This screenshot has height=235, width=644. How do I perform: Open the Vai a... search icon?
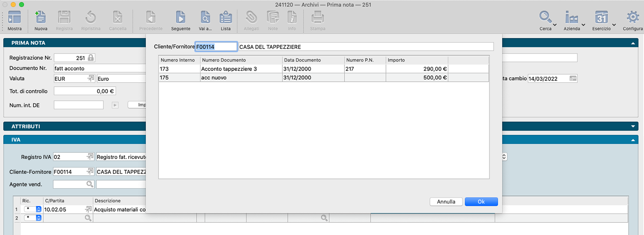coord(205,18)
